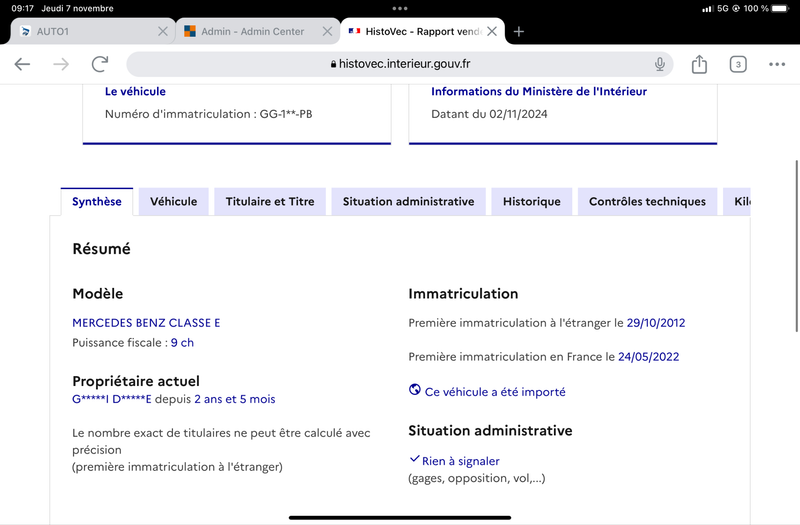Click the MERCEDES BENZ CLASSE E model text
The height and width of the screenshot is (525, 800).
pos(146,323)
